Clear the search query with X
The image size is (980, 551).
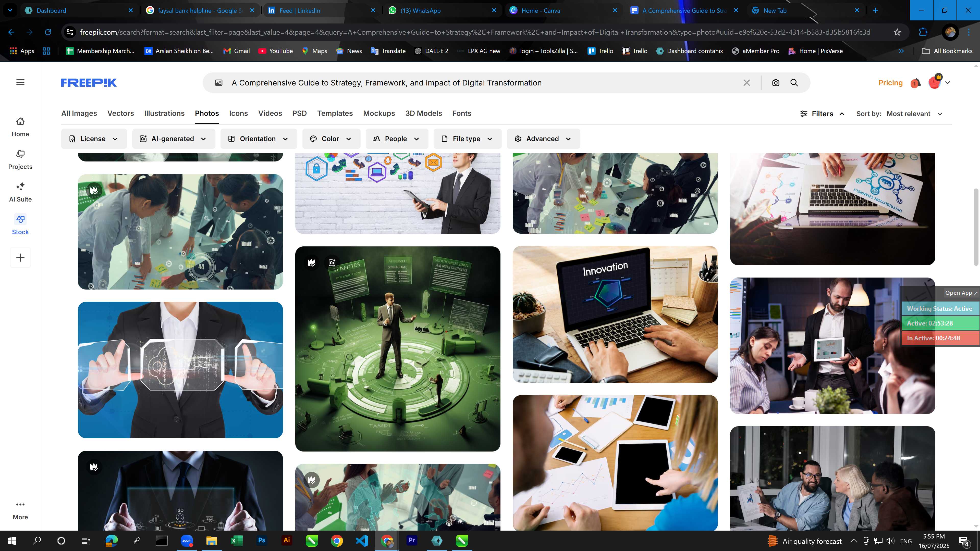tap(746, 82)
